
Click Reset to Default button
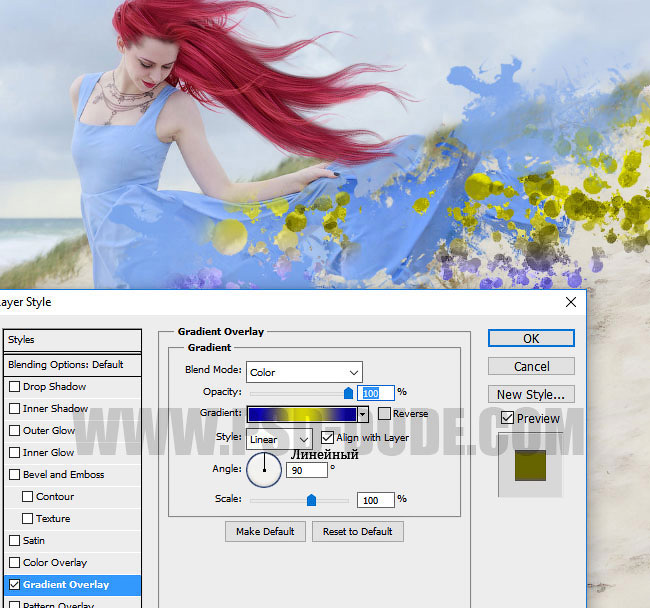click(x=357, y=531)
